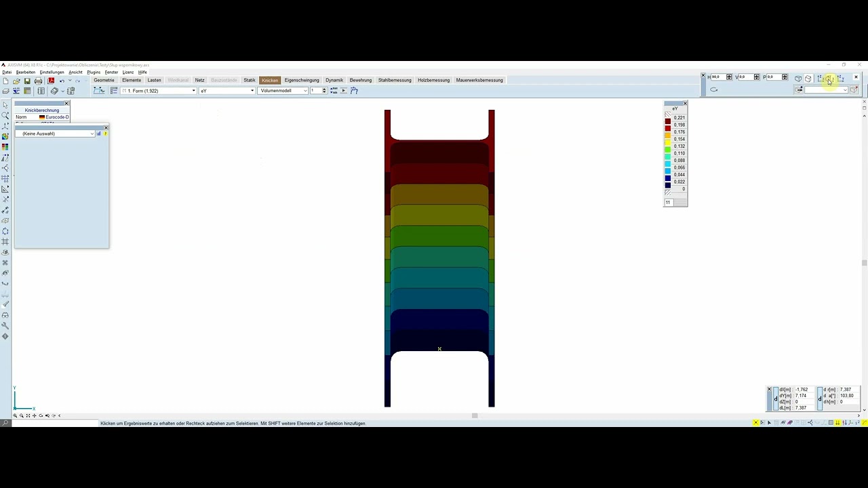Click the green 0,110 legend swatch

pos(668,149)
